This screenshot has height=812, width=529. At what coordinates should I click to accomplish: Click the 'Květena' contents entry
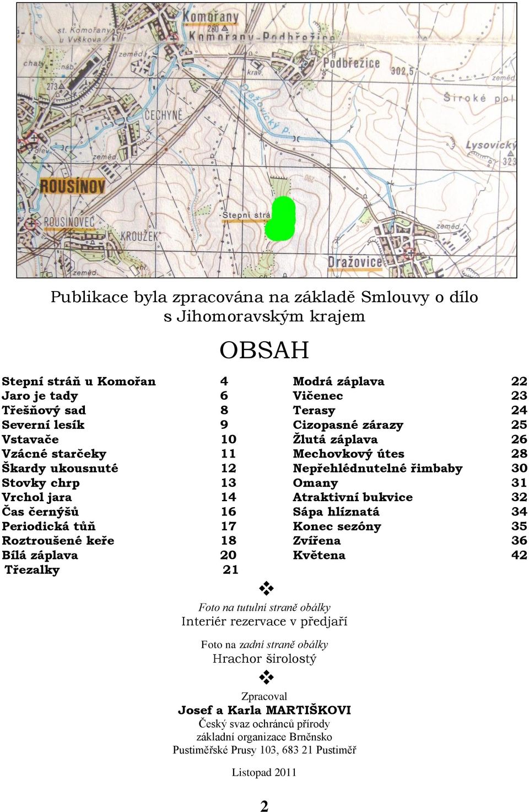tap(319, 555)
